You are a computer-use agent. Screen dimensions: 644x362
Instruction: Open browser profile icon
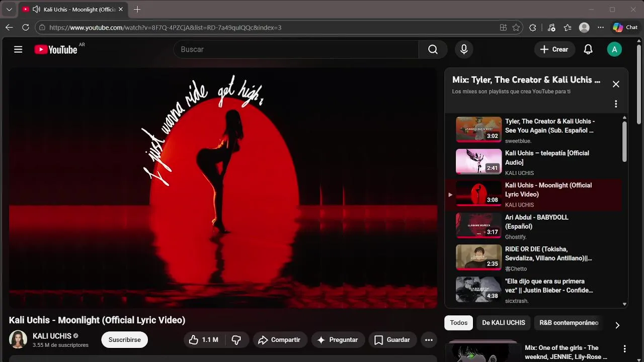584,28
